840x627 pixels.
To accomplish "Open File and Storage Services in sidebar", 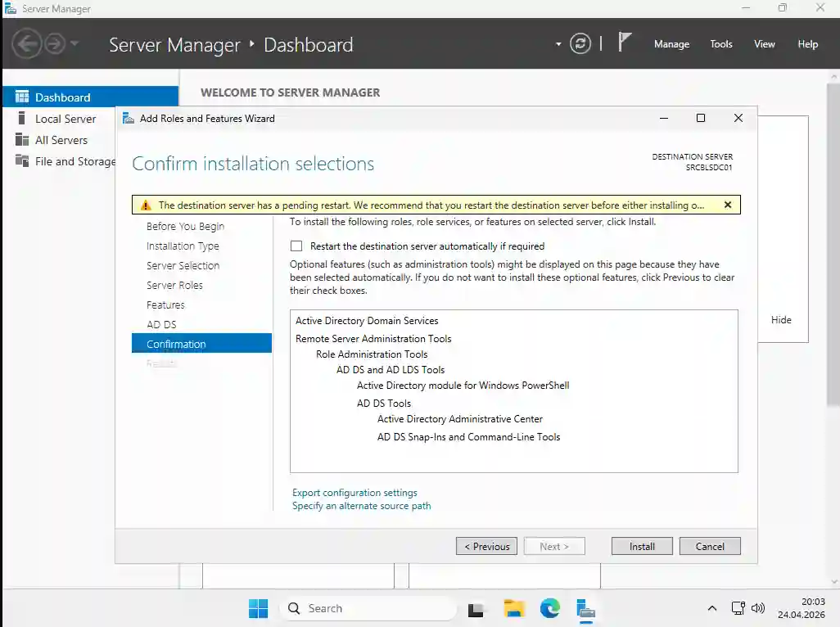I will click(75, 161).
